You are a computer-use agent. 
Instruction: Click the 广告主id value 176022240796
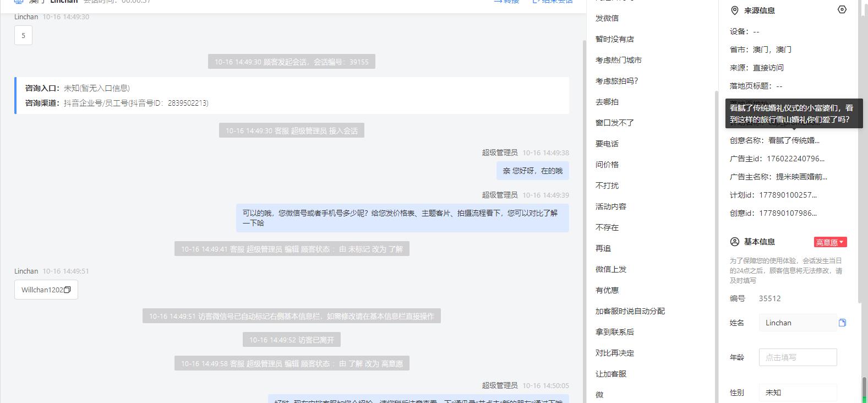pos(795,159)
